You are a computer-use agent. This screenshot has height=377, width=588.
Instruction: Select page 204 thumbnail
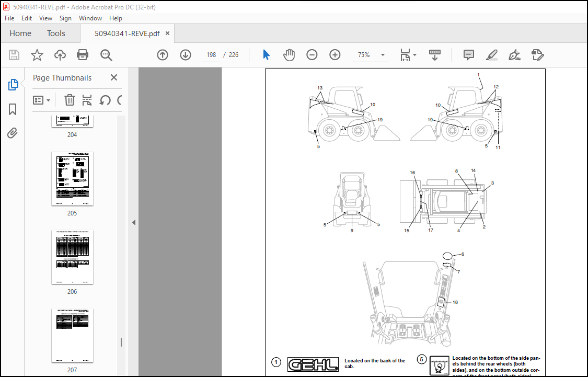coord(72,121)
